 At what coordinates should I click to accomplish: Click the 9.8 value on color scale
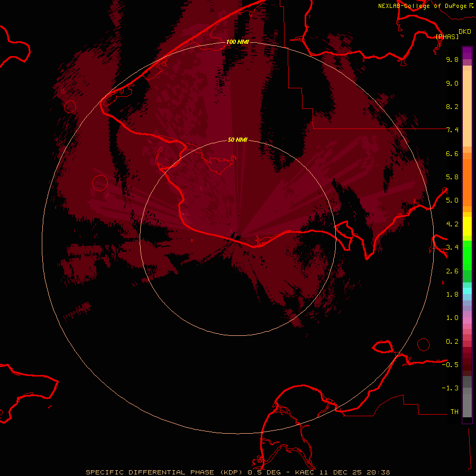pos(452,59)
